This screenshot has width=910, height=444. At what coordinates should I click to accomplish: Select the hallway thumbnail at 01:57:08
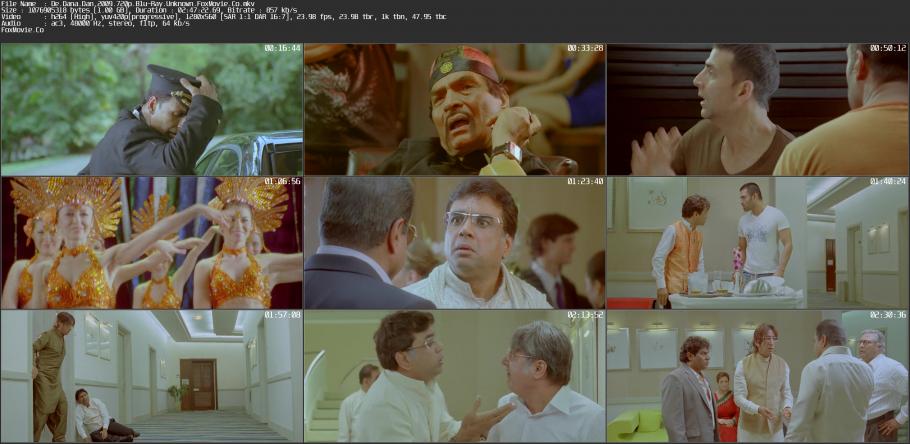coord(151,376)
